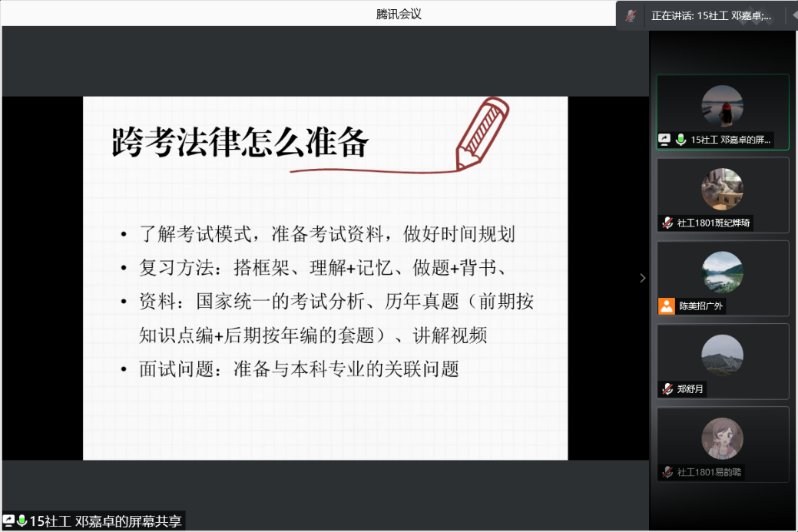The height and width of the screenshot is (532, 798).
Task: Click the 腾讯会议 window title
Action: click(399, 14)
